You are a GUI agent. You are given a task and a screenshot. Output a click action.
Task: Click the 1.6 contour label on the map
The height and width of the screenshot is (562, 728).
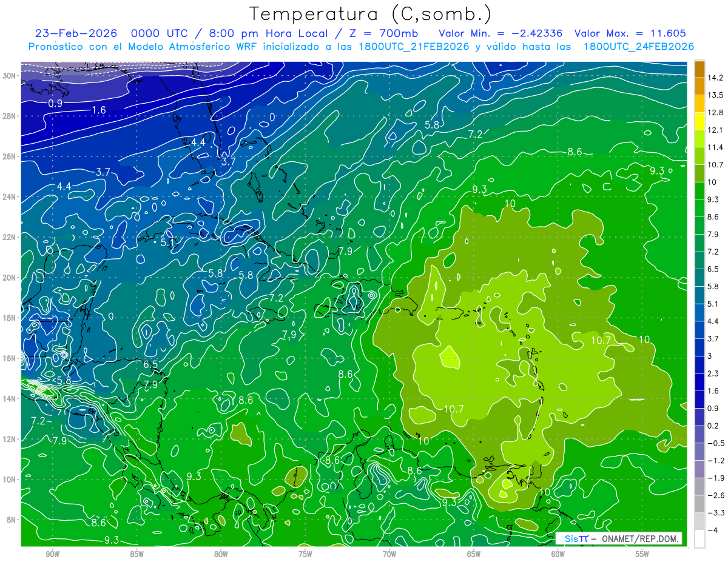pos(99,110)
